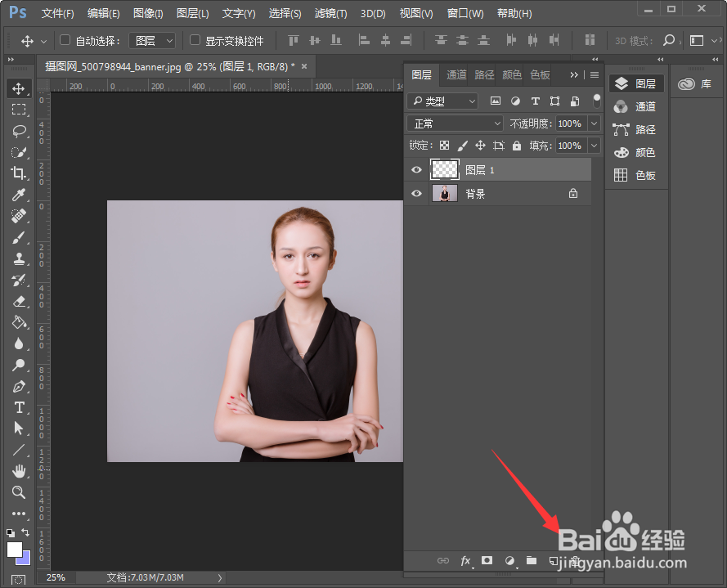Swap foreground and background colors
The width and height of the screenshot is (727, 588).
[26, 532]
